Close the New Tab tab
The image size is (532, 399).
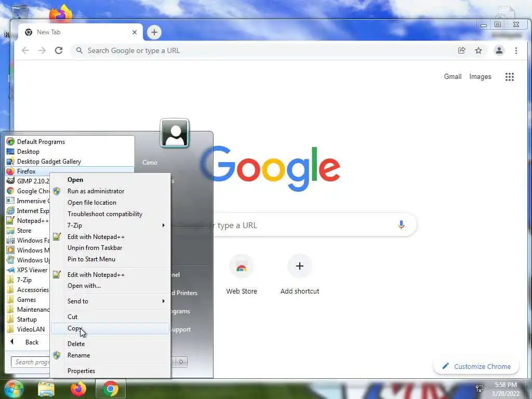135,32
